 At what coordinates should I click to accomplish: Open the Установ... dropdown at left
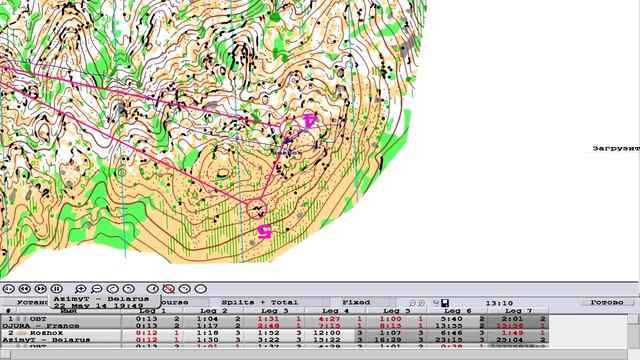[x=25, y=302]
